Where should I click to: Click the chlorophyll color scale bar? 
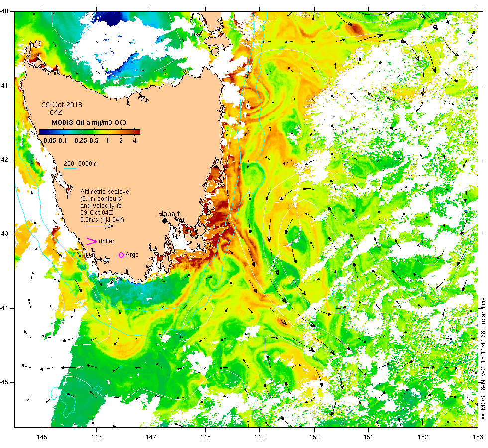click(90, 132)
